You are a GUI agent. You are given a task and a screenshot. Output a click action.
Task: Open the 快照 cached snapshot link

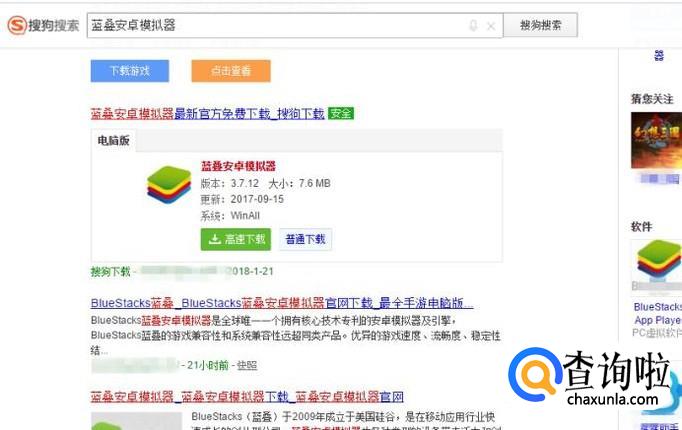[247, 365]
